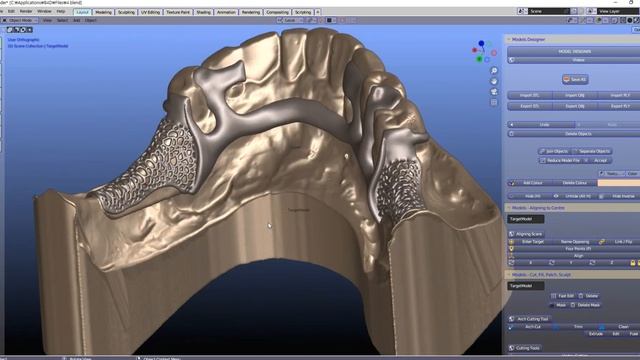This screenshot has height=360, width=640.
Task: Click the Aligning Scans button
Action: [526, 234]
